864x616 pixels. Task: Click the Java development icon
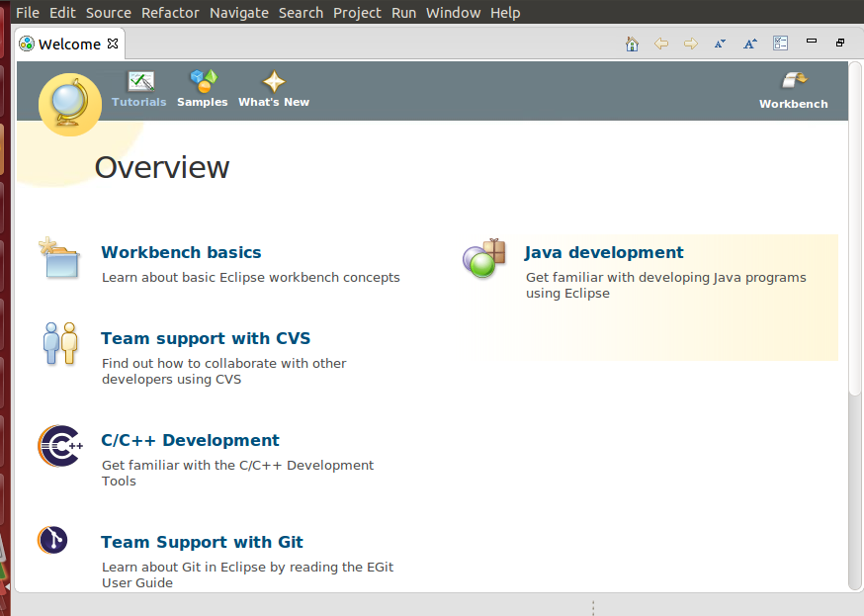pyautogui.click(x=484, y=258)
